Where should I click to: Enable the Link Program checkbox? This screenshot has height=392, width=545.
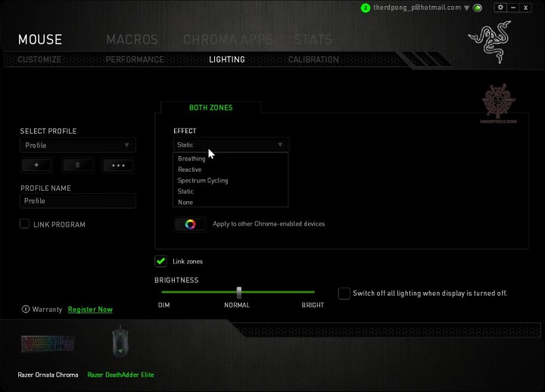pyautogui.click(x=24, y=224)
